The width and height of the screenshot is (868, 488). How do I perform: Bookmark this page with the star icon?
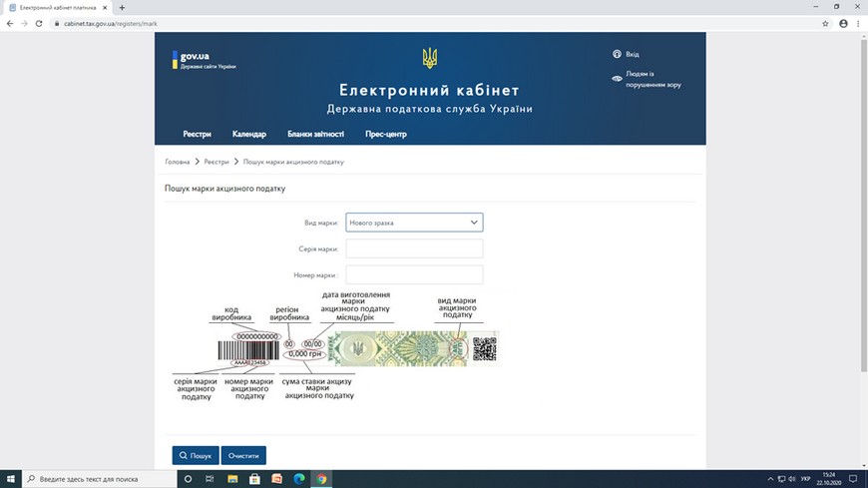pyautogui.click(x=825, y=22)
